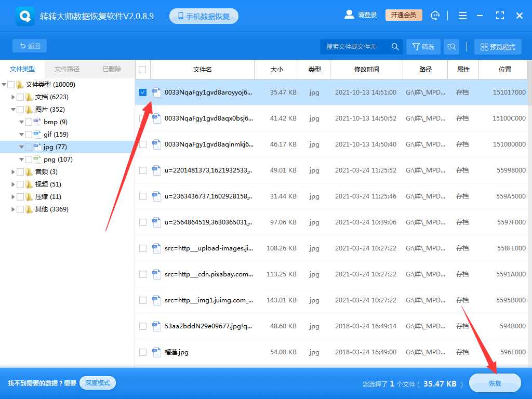
Task: Open the 手机数据恢复 phone recovery tool
Action: 203,15
